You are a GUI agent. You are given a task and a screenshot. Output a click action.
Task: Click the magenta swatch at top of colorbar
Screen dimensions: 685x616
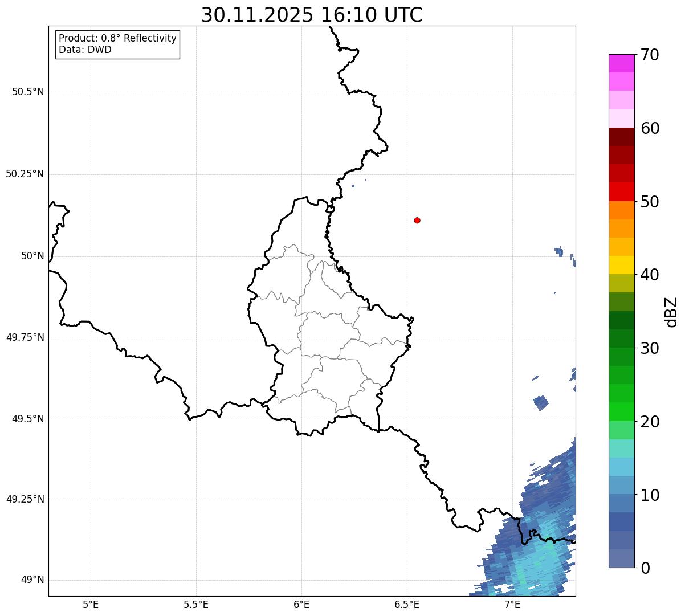click(x=622, y=63)
